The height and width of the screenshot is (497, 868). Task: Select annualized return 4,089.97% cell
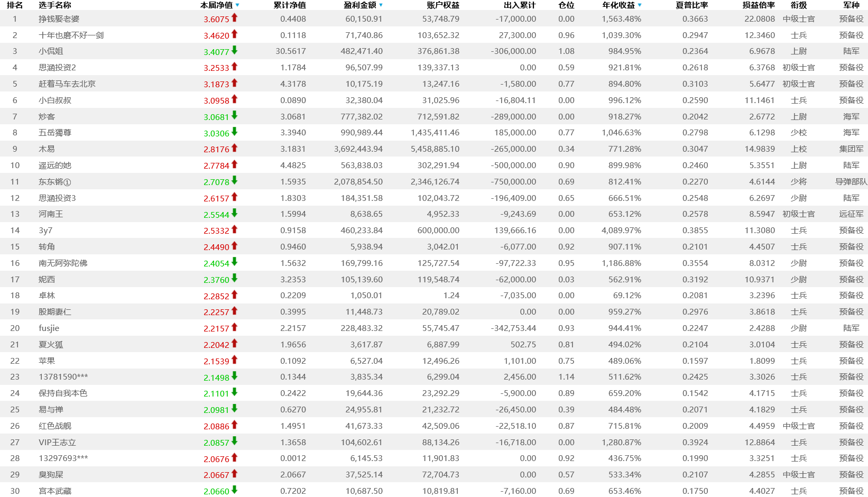coord(622,231)
